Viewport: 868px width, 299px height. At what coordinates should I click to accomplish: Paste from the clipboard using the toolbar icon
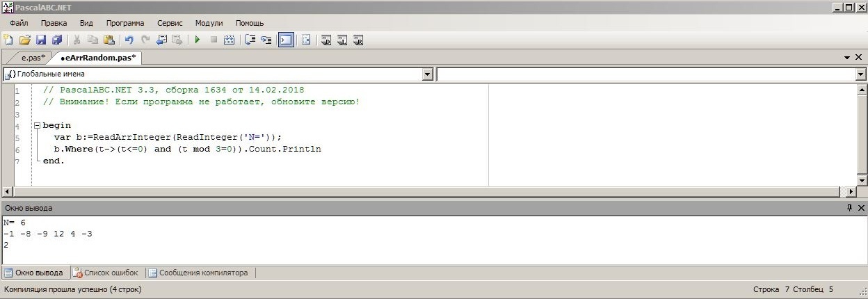(109, 40)
